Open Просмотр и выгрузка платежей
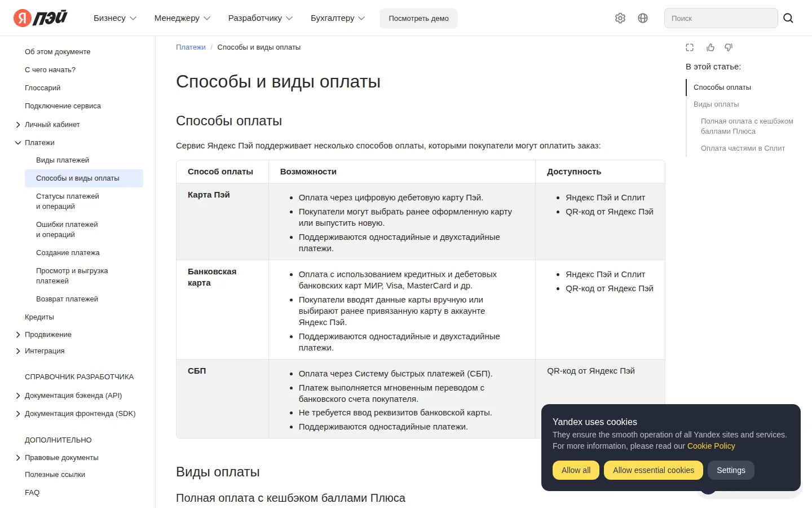 pyautogui.click(x=72, y=275)
